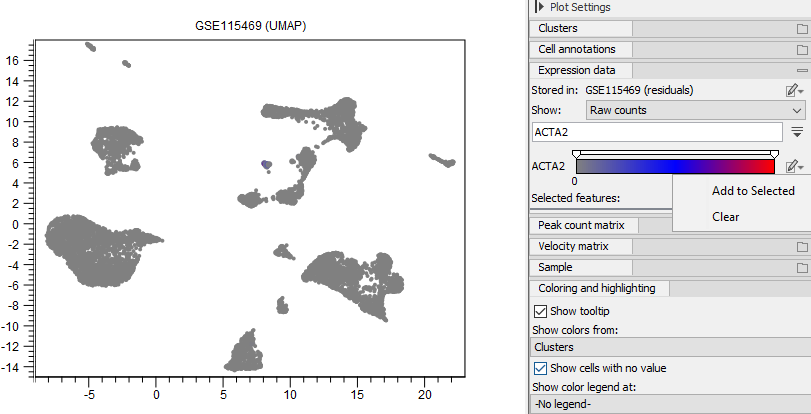This screenshot has width=811, height=414.
Task: Open the Show Raw counts dropdown
Action: 696,110
